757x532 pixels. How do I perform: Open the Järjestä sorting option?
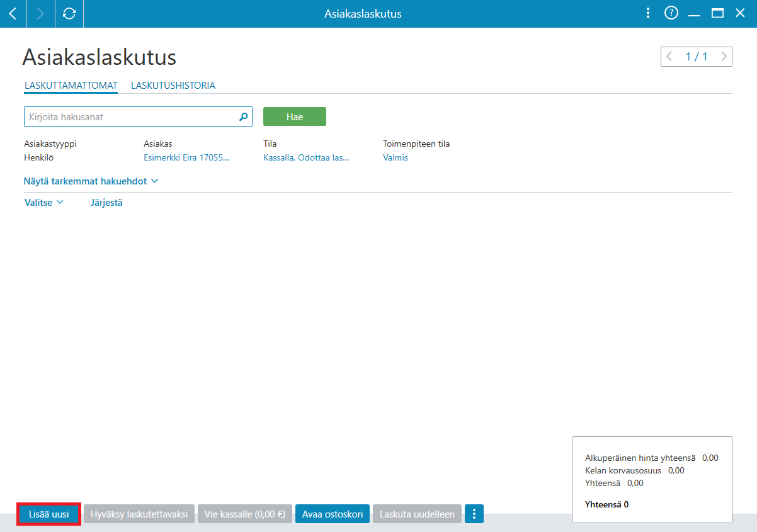[x=106, y=203]
